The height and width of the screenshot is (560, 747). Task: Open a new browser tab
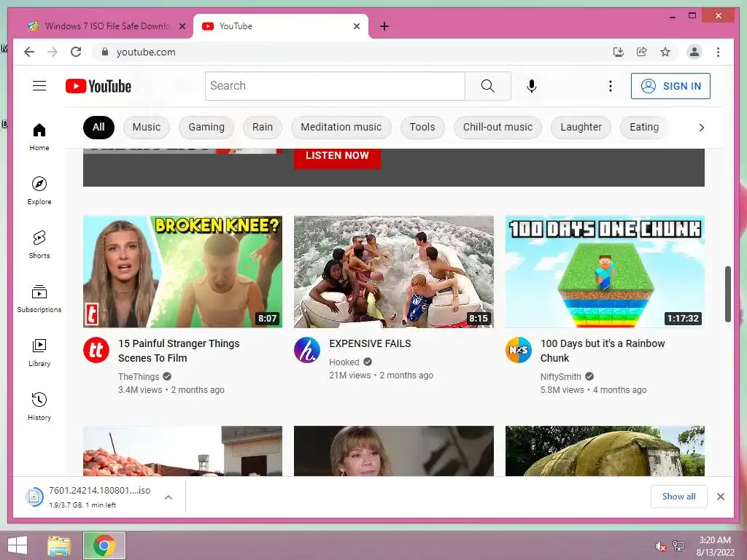coord(384,26)
